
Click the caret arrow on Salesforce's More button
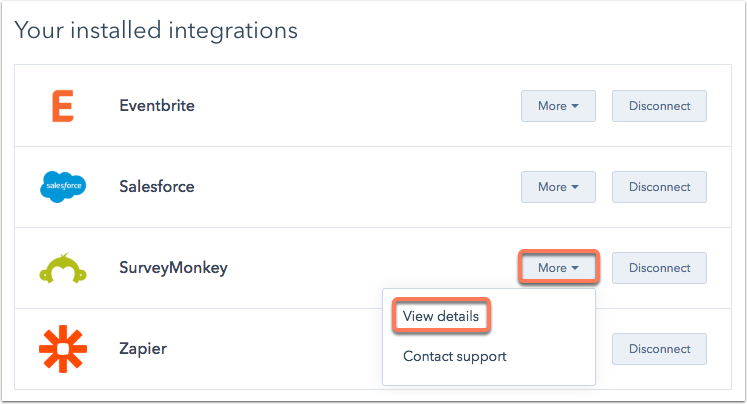coord(576,188)
